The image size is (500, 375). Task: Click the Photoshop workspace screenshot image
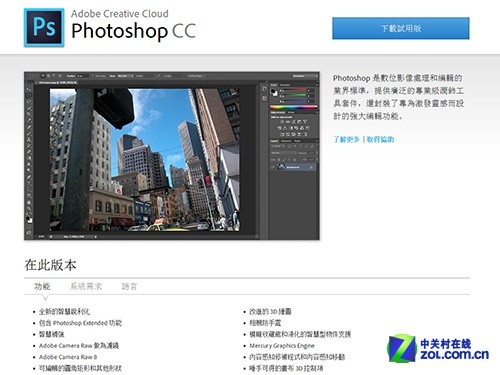[x=172, y=156]
